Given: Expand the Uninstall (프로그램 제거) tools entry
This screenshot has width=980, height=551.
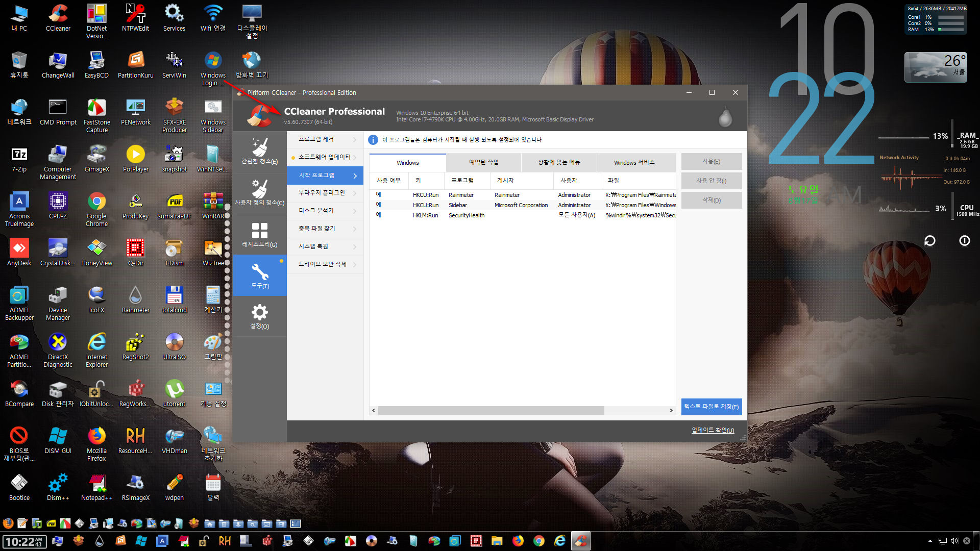Looking at the screenshot, I should coord(325,139).
